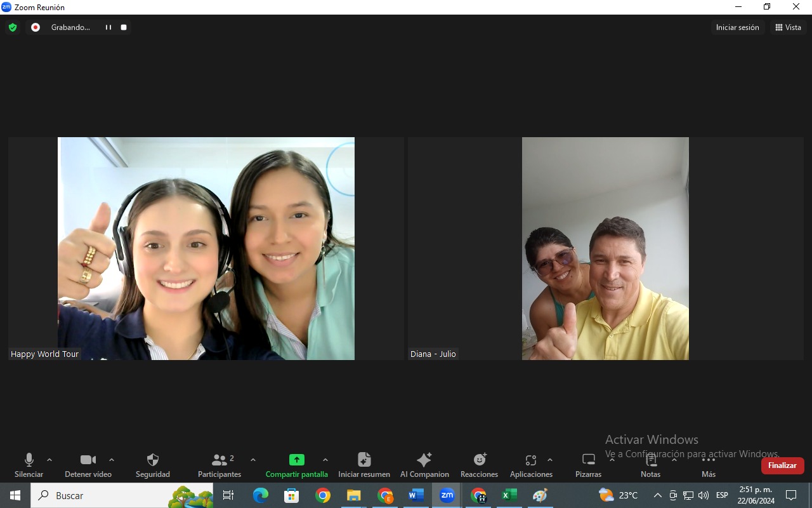Stop the recording
Screen dimensions: 812x508
pyautogui.click(x=124, y=27)
